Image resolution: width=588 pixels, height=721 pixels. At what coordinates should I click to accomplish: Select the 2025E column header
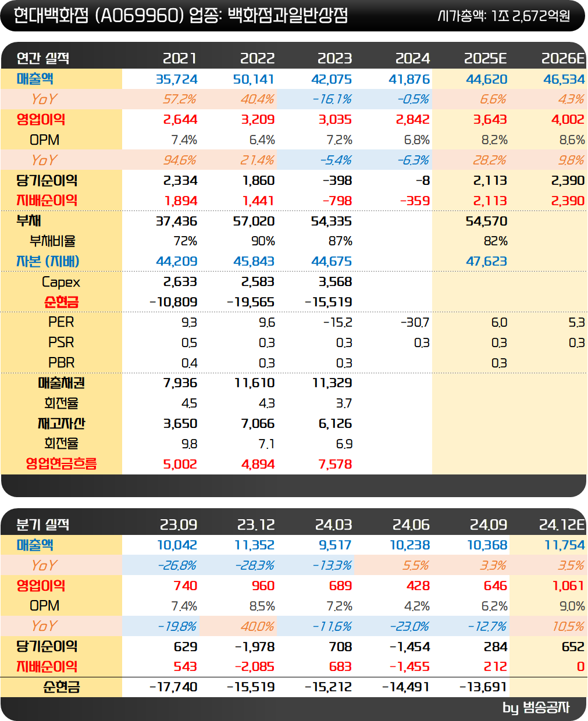coord(485,58)
